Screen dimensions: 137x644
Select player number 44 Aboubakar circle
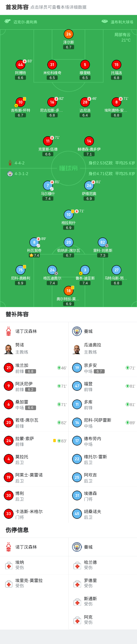[x=20, y=65]
